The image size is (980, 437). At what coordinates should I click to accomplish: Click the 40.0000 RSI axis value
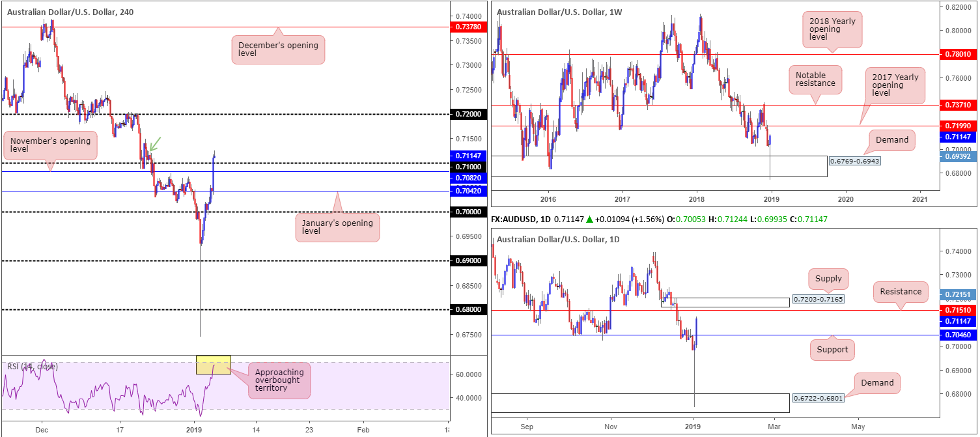(x=469, y=397)
